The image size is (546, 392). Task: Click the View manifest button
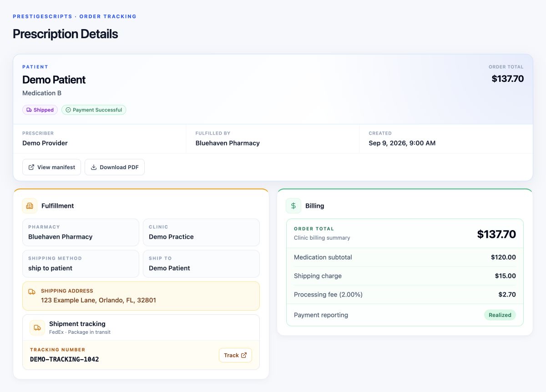point(51,167)
